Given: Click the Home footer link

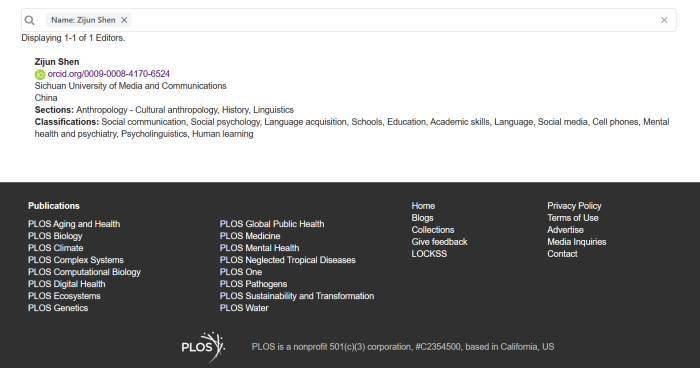Looking at the screenshot, I should point(423,206).
